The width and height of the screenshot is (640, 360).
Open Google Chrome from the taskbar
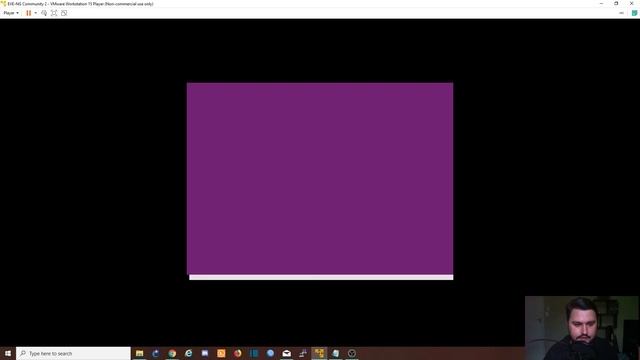[x=172, y=353]
